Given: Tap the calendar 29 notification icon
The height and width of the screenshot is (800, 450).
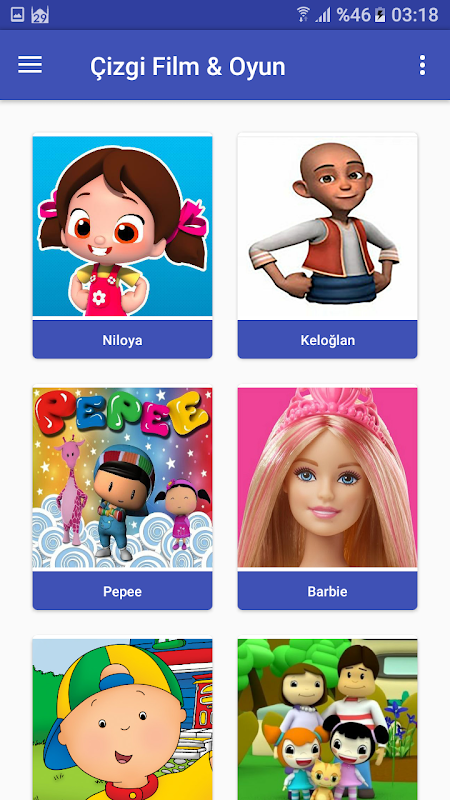Looking at the screenshot, I should pos(40,15).
